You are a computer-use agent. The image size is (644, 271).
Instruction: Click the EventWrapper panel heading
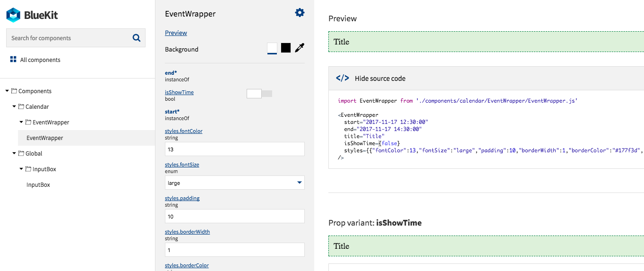[190, 14]
